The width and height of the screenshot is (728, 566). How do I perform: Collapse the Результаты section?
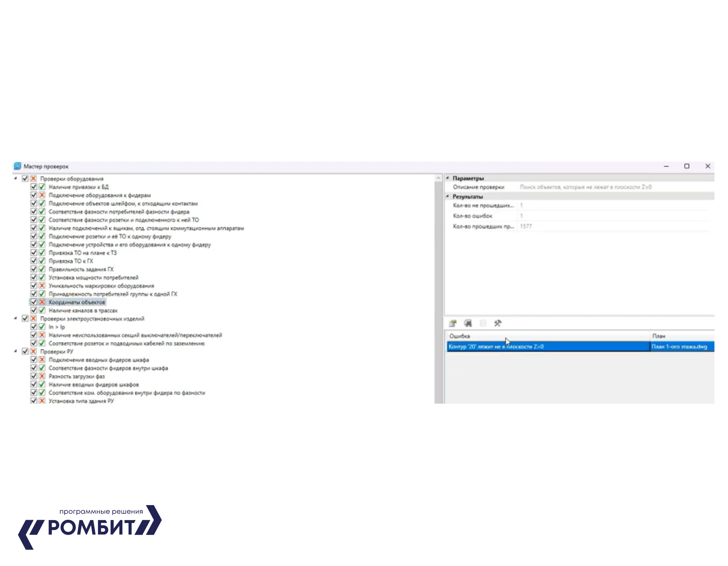[448, 196]
